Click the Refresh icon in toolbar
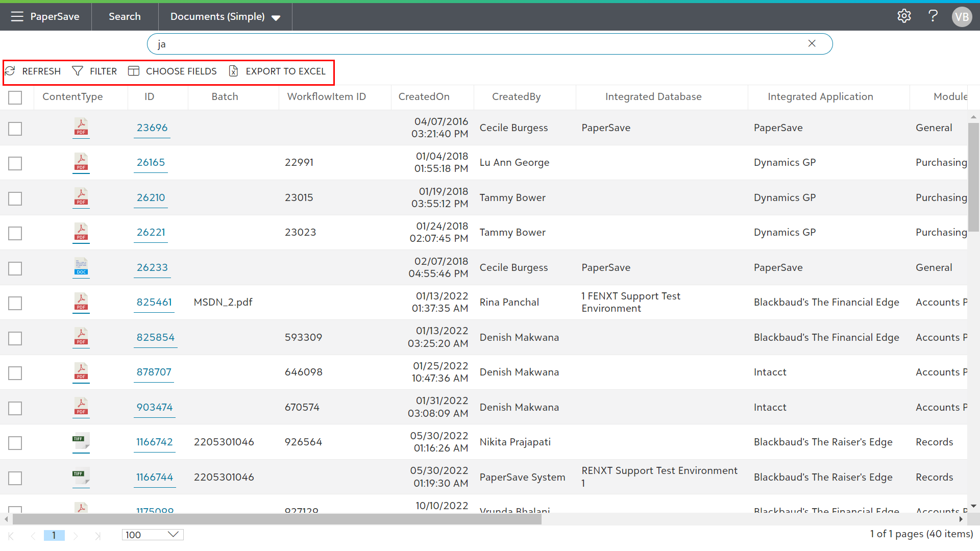 [10, 71]
